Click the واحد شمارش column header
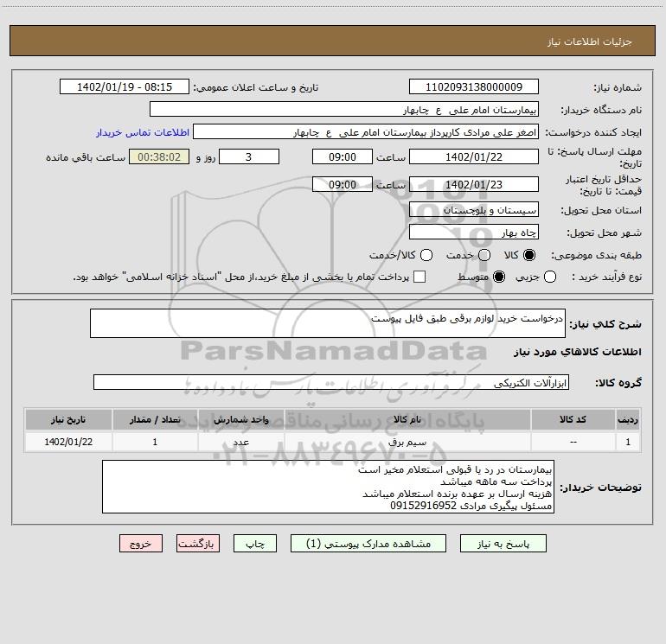 tap(240, 420)
